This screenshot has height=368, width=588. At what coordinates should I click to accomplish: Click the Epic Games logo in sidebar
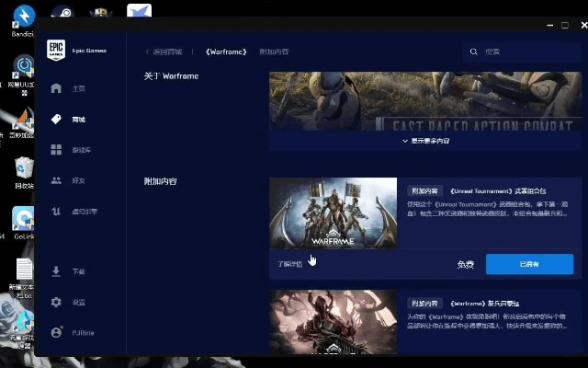coord(56,52)
